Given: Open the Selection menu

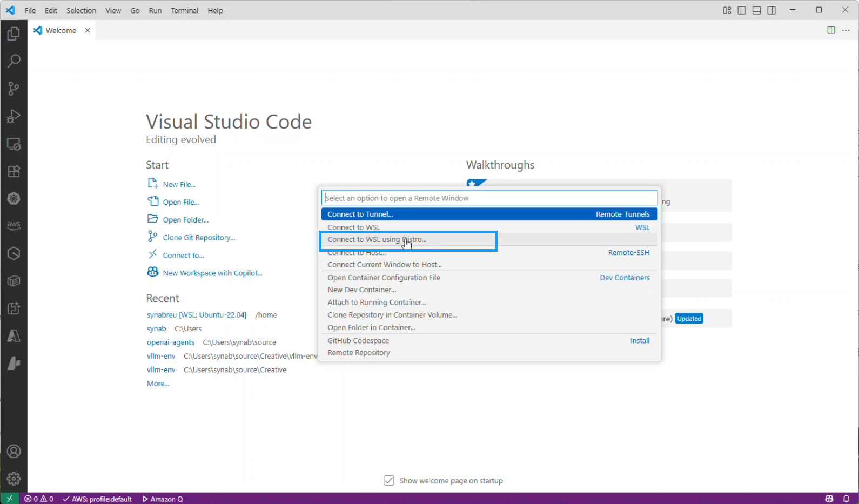Looking at the screenshot, I should 81,10.
